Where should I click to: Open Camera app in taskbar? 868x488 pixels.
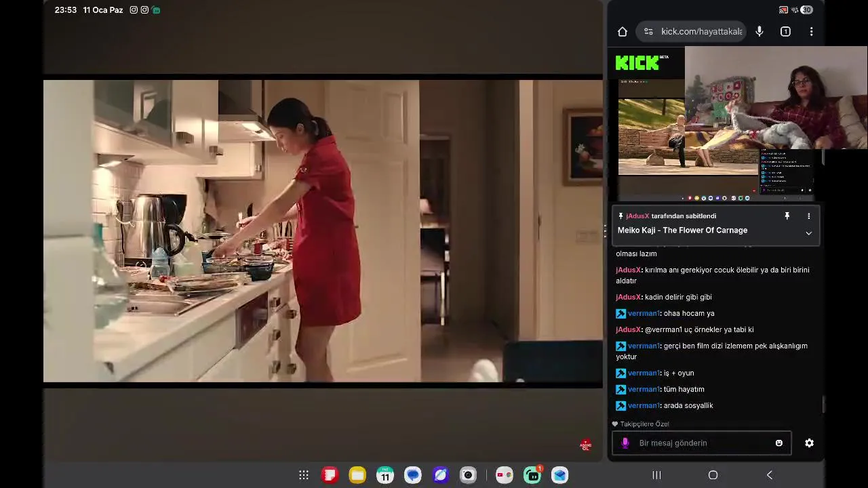[468, 475]
